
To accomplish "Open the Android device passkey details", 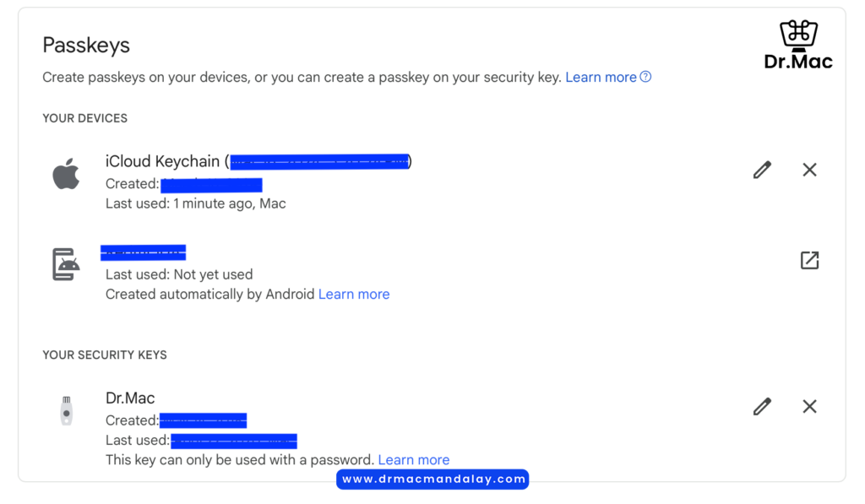I will click(809, 260).
